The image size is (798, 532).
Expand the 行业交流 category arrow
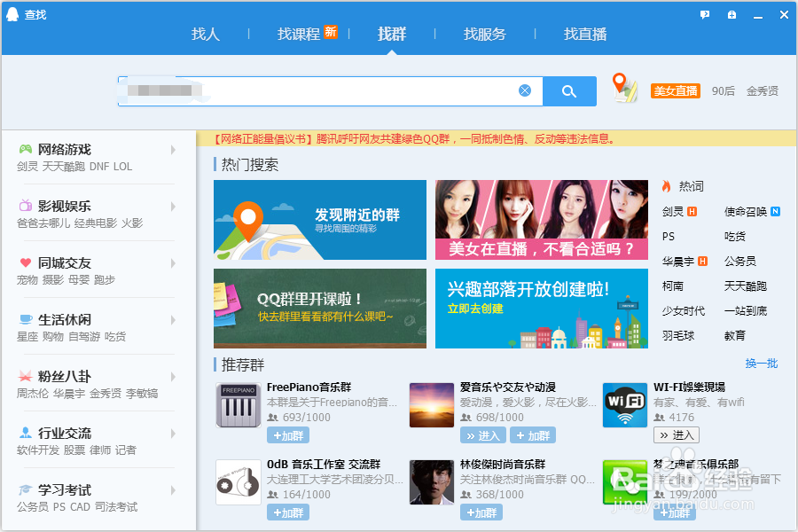(x=173, y=434)
